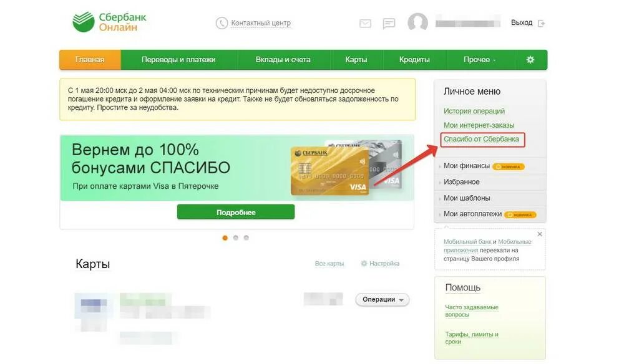Switch to the Вклады и счета tab
This screenshot has width=624, height=364.
click(x=283, y=60)
